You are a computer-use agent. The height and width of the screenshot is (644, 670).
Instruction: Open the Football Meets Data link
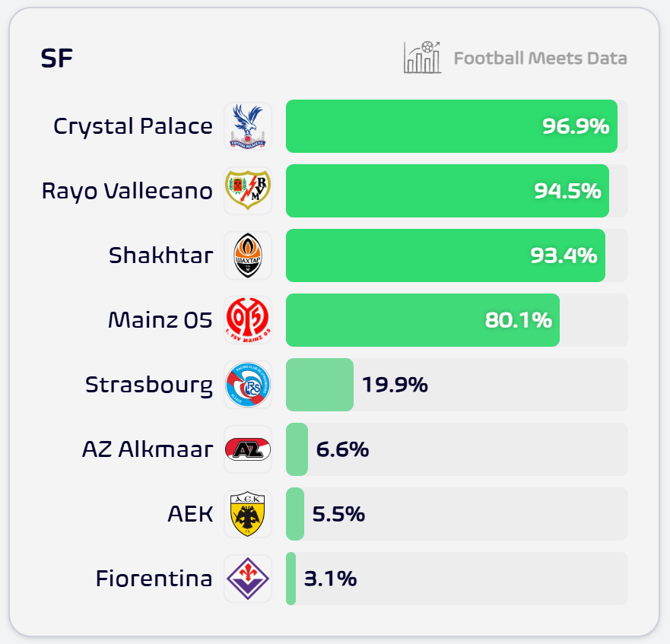tap(540, 59)
